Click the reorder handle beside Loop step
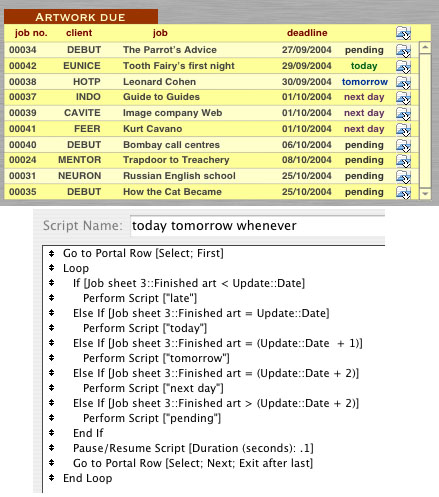 (x=51, y=268)
